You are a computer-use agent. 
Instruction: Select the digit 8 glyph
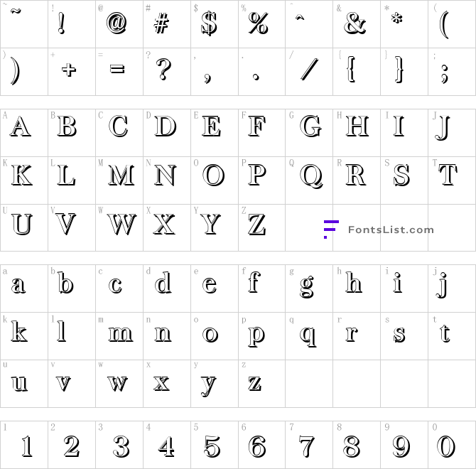coord(352,446)
